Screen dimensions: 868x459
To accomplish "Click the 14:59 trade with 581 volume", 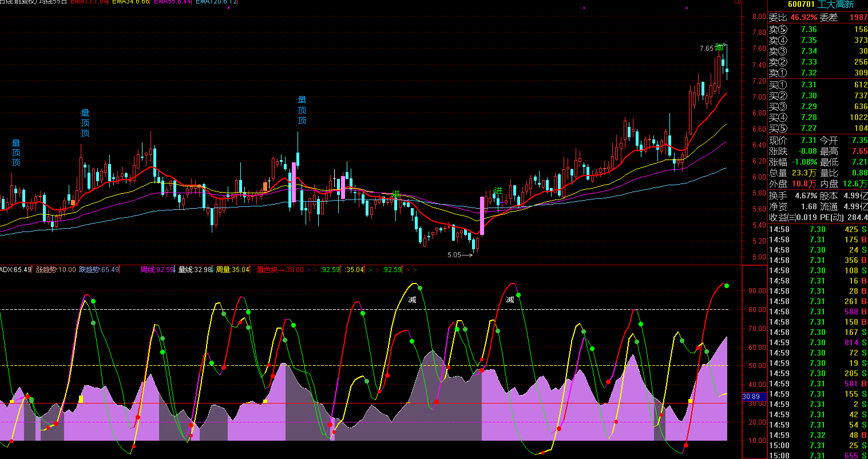I will pos(818,384).
